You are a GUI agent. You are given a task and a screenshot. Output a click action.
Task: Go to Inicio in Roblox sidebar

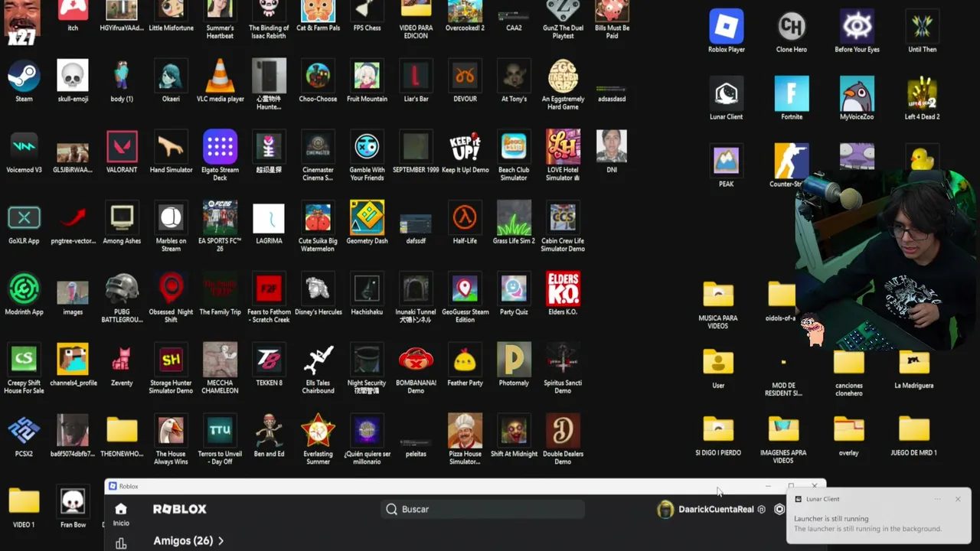click(x=121, y=514)
